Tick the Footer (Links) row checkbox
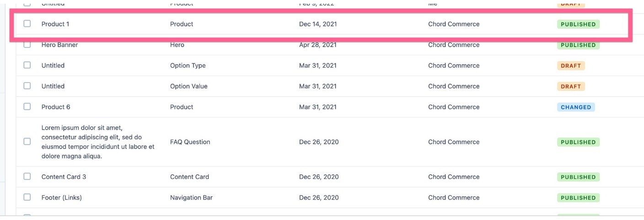The width and height of the screenshot is (644, 220). [x=27, y=197]
